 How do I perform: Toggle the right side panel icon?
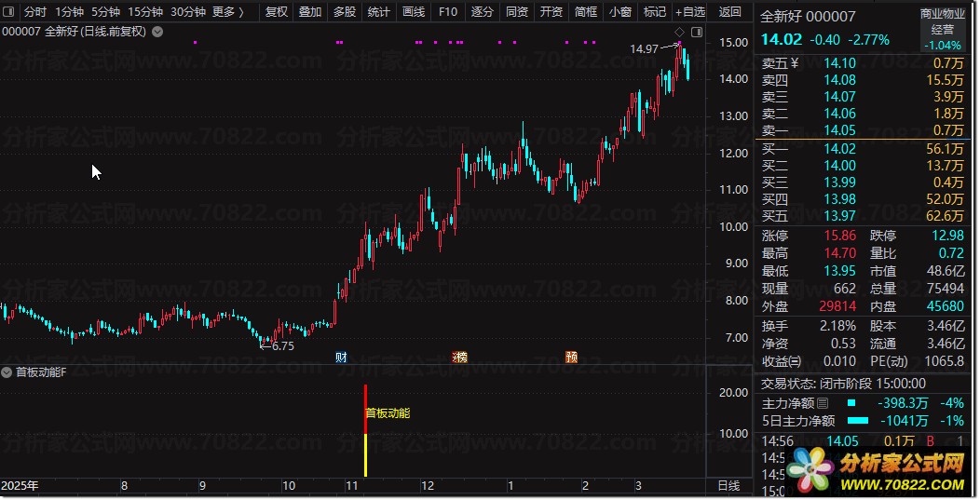697,32
